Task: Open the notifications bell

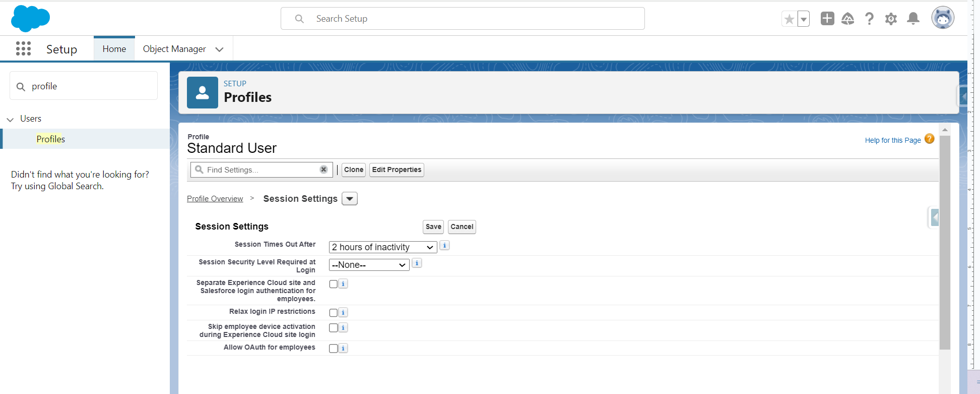Action: point(913,19)
